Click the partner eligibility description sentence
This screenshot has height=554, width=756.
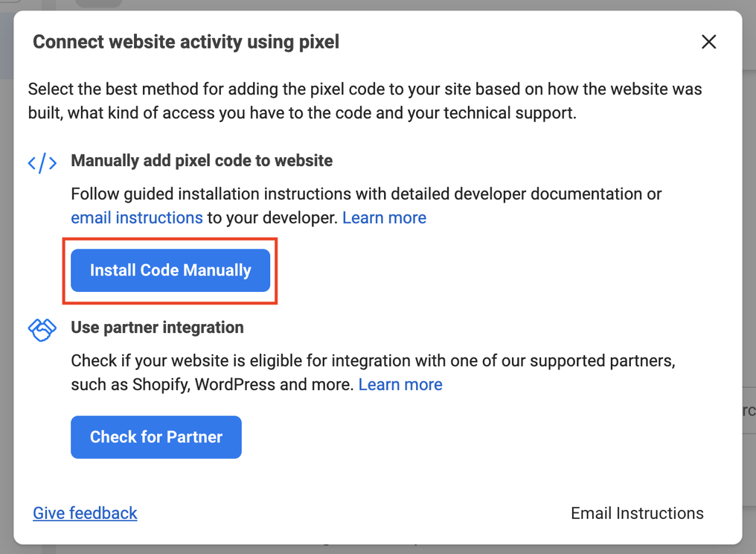(372, 361)
